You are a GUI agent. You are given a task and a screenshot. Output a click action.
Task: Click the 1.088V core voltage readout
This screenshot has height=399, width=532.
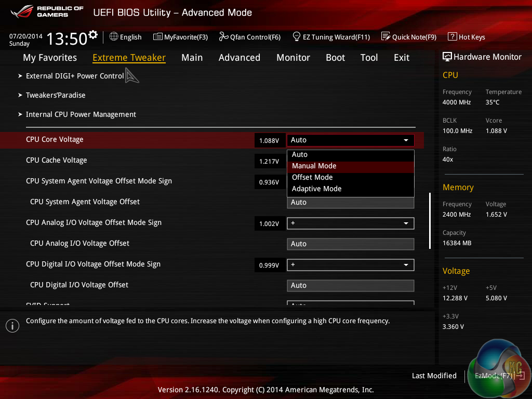pos(269,140)
